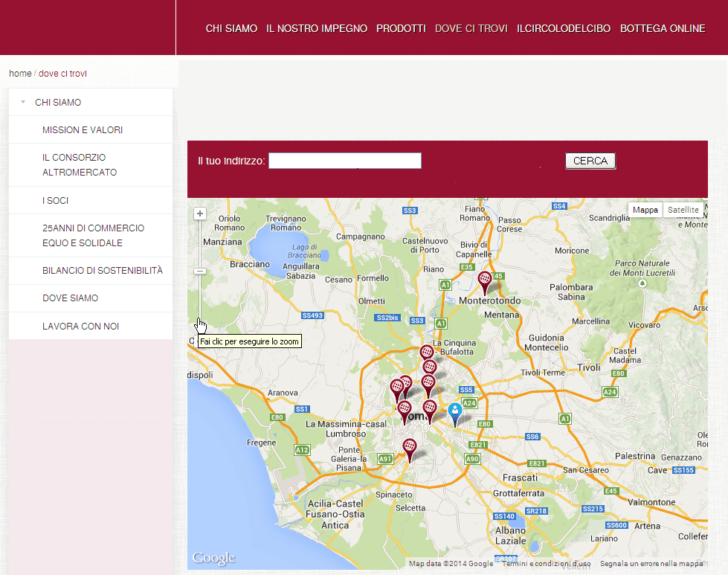Click the 'Guidonia Montecelio' label
Viewport: 728px width, 575px height.
(547, 343)
